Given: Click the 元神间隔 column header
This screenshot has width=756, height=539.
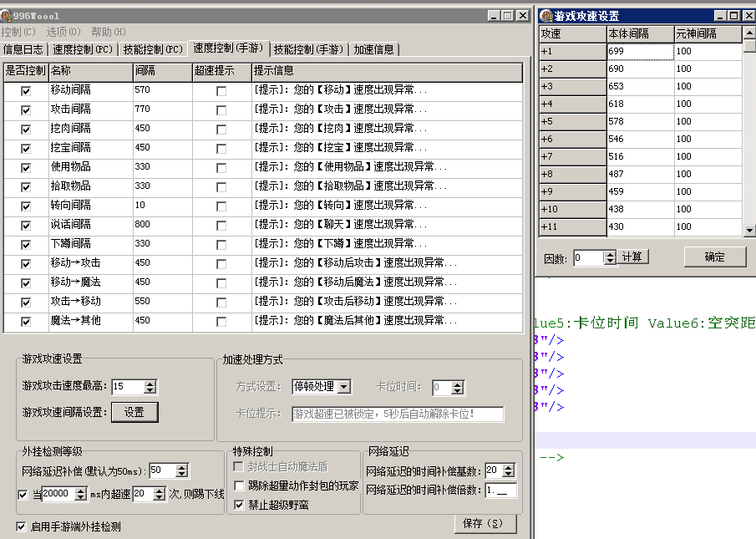Looking at the screenshot, I should tap(708, 33).
